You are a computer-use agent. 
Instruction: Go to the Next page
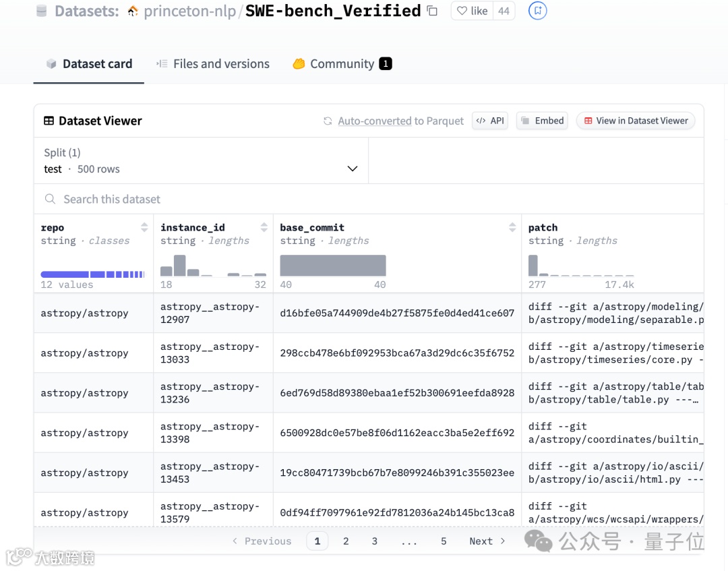point(487,541)
